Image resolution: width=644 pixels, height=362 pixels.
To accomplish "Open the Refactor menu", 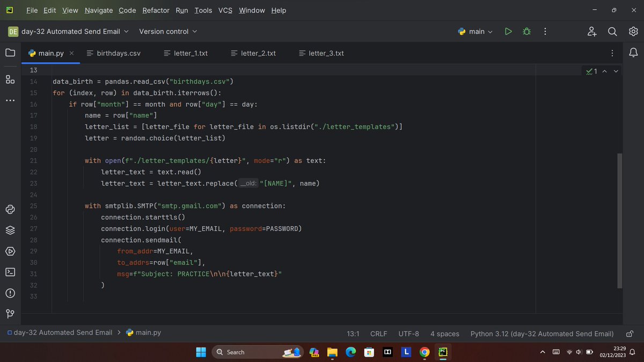I will click(156, 10).
